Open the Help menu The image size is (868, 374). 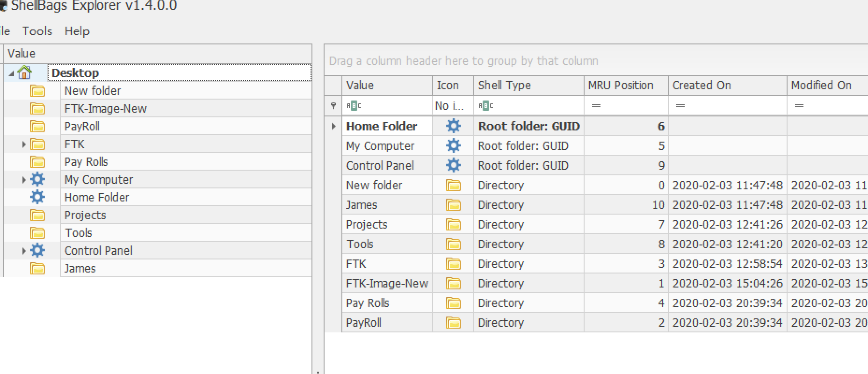77,31
